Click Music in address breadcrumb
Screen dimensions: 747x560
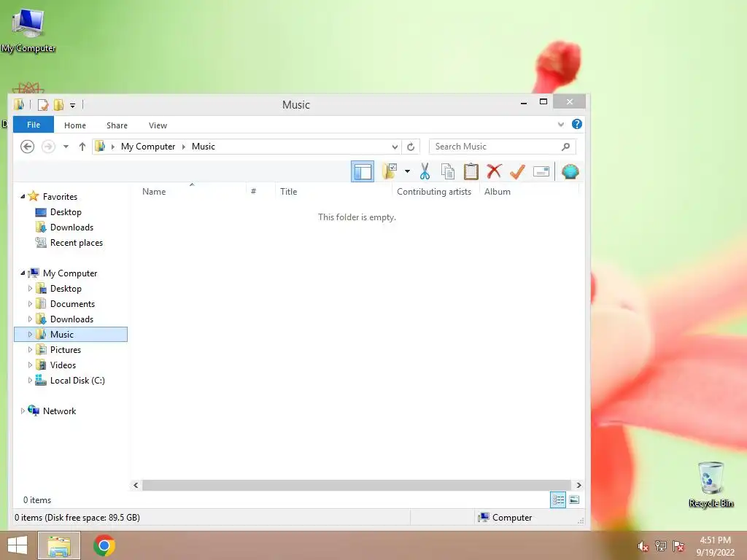coord(204,147)
